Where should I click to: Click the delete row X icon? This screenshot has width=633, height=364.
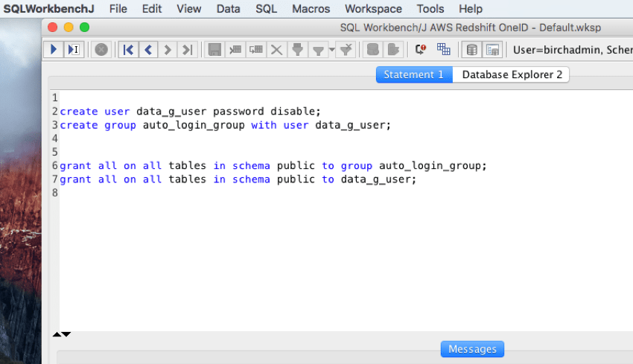pos(276,50)
